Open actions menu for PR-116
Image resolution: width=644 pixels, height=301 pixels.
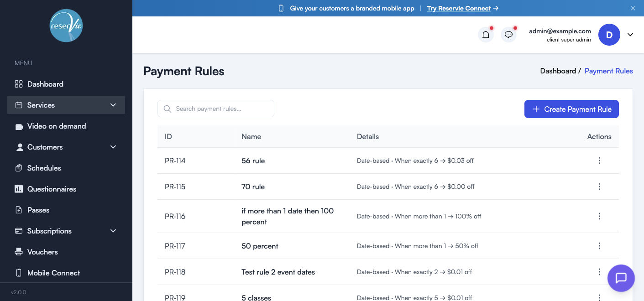pos(599,216)
